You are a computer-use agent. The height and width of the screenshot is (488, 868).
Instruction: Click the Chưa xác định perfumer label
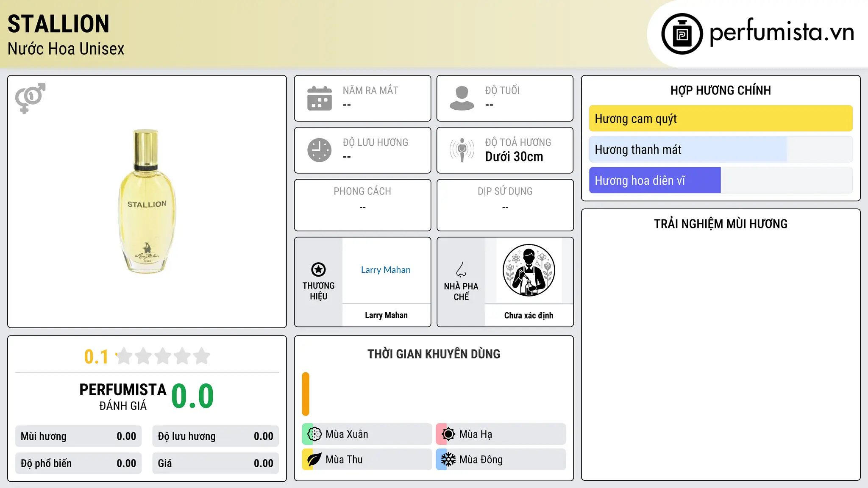(x=529, y=315)
